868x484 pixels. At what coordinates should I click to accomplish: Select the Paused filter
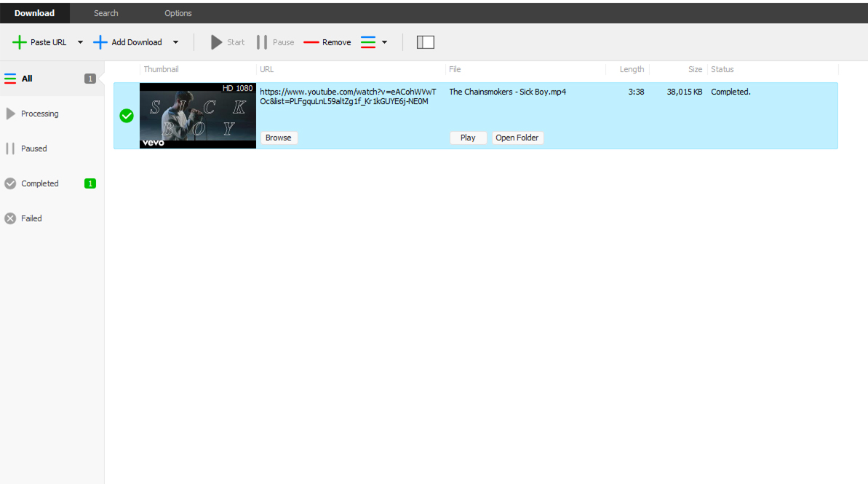pos(52,148)
